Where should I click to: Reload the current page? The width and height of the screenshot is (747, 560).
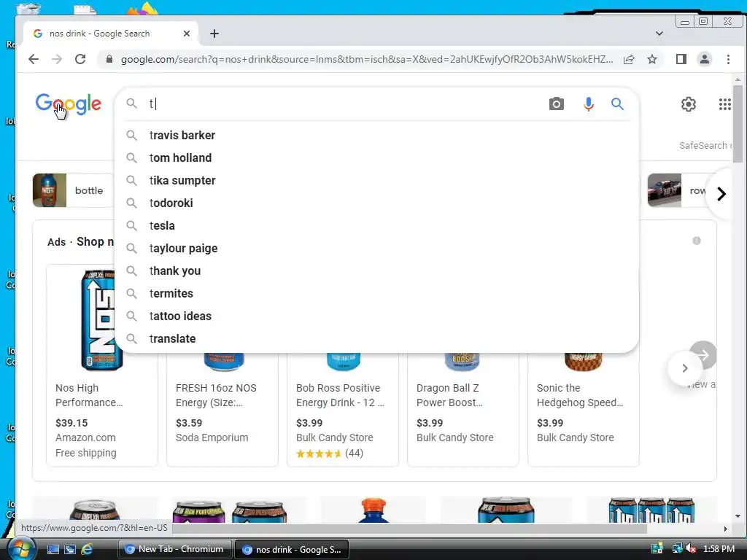tap(80, 59)
